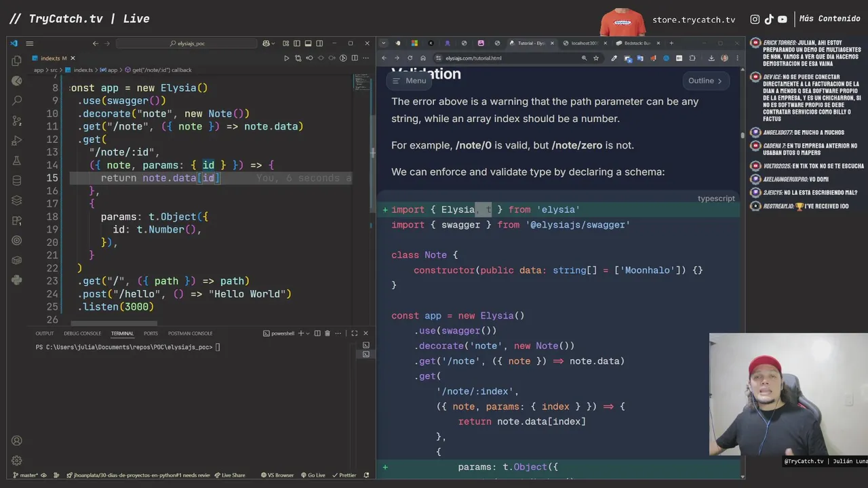
Task: Open the Run and Debug view
Action: click(x=16, y=141)
